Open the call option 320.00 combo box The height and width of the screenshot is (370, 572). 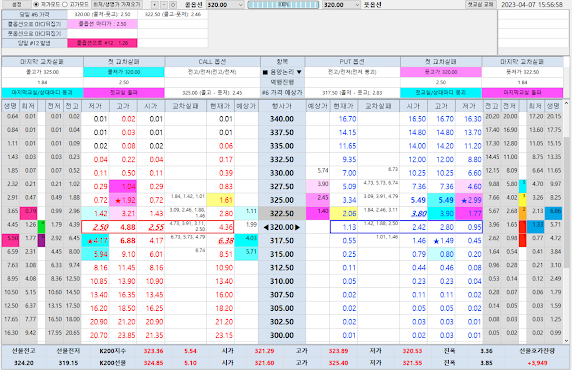225,5
